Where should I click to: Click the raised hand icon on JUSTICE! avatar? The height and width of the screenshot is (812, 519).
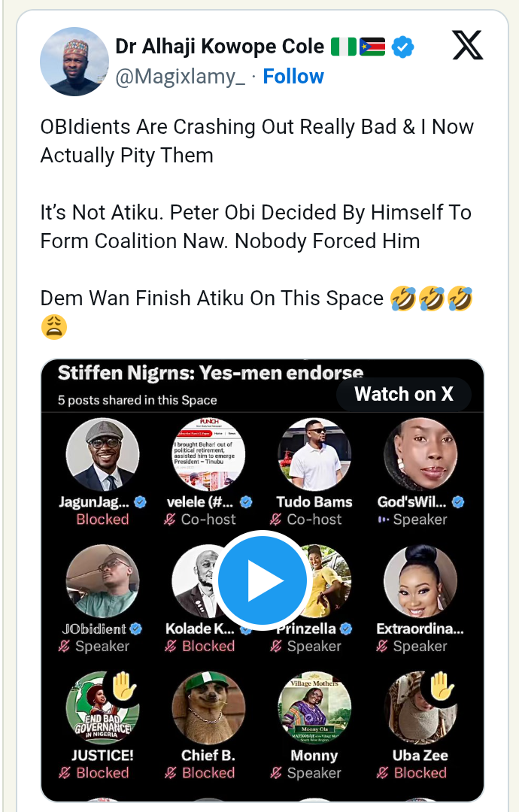pos(124,686)
